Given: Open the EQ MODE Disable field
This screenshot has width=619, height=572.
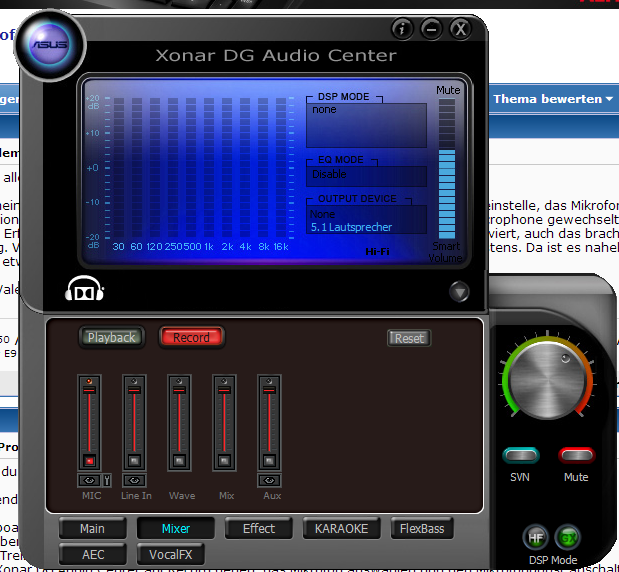Looking at the screenshot, I should (x=366, y=175).
